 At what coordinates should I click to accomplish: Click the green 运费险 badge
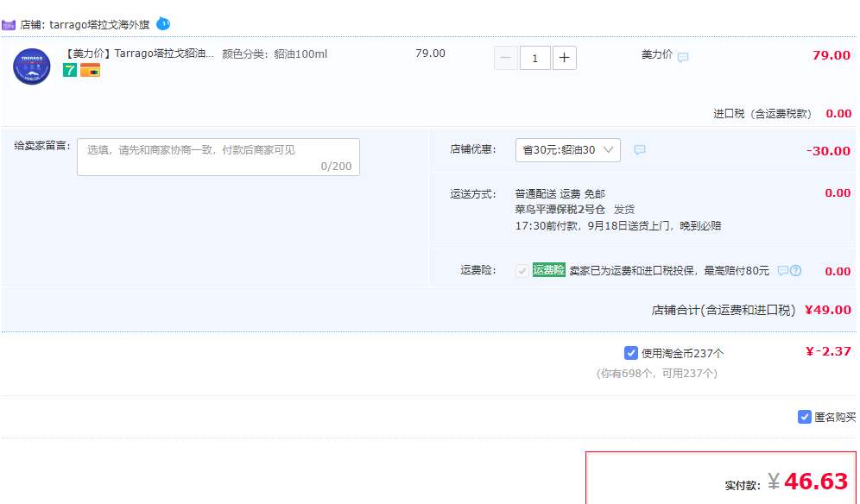(x=548, y=270)
